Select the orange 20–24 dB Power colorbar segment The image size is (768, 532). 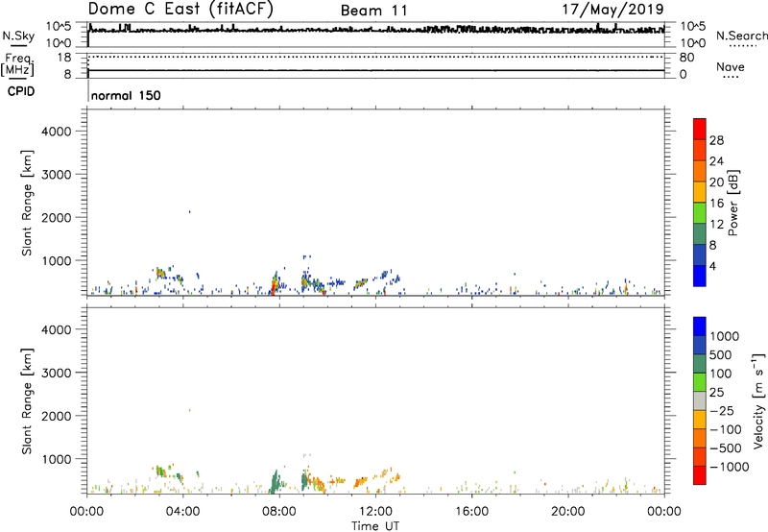(x=700, y=171)
